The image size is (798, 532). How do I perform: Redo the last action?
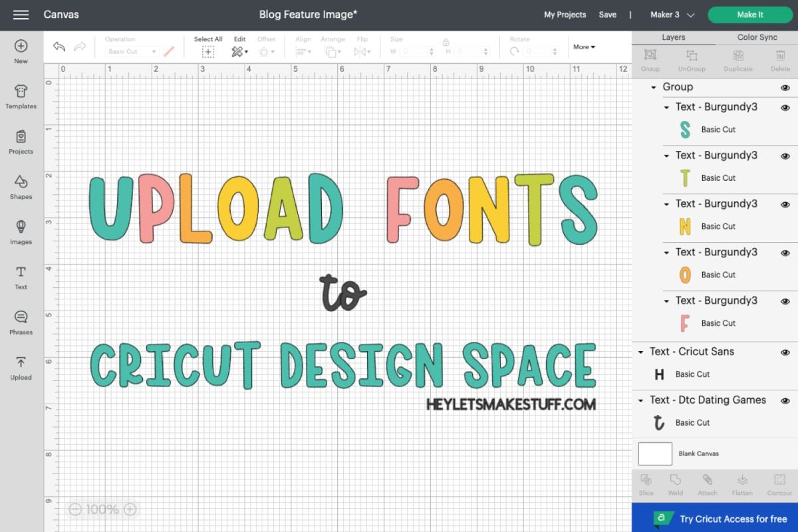point(80,47)
